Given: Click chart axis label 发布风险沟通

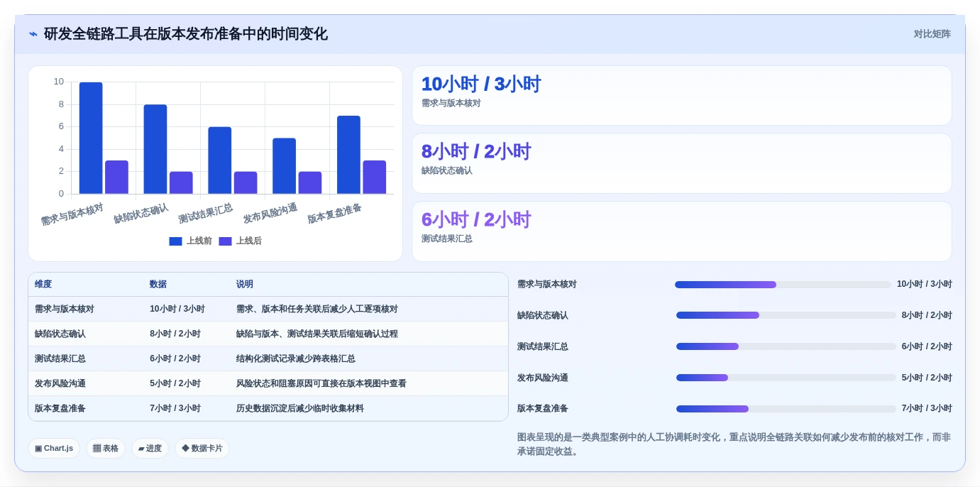Looking at the screenshot, I should click(270, 214).
